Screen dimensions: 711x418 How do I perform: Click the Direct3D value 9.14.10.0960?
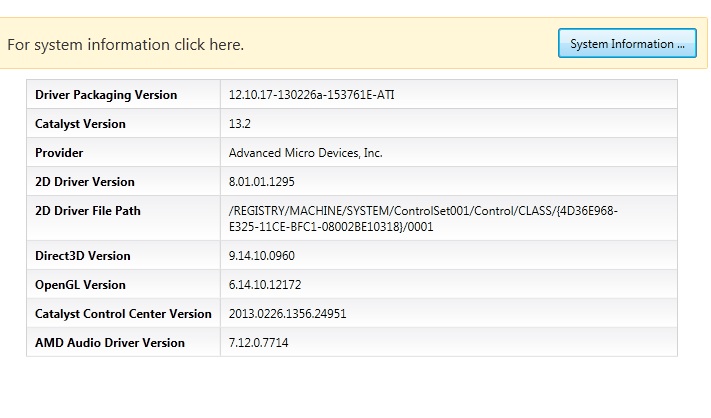[262, 256]
